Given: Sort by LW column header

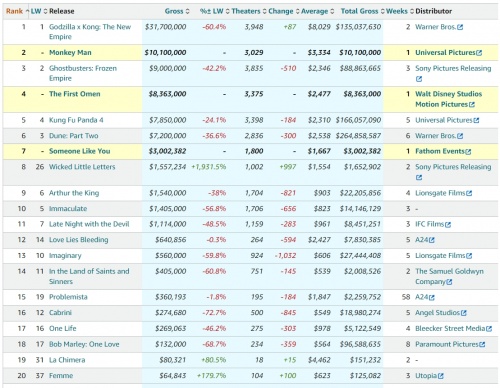Looking at the screenshot, I should coord(36,11).
